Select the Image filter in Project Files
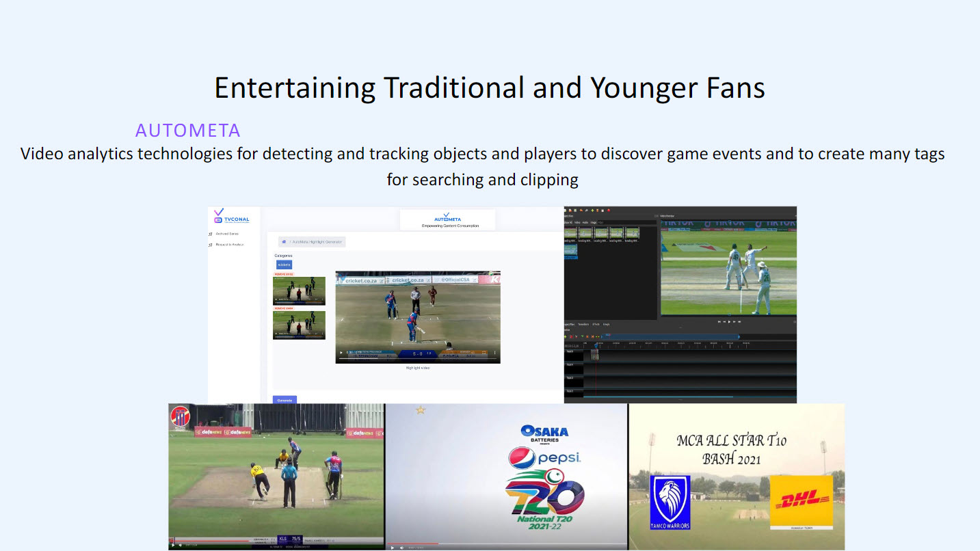The image size is (980, 551). (594, 222)
